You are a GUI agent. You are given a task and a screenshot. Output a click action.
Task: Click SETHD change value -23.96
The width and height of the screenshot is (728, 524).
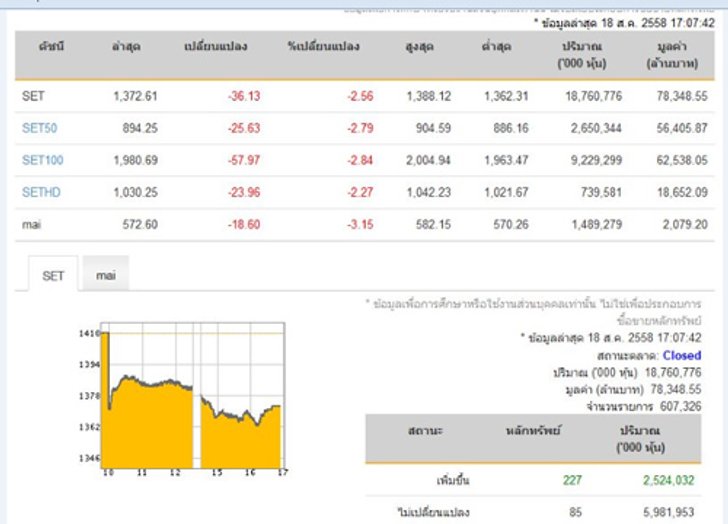244,192
